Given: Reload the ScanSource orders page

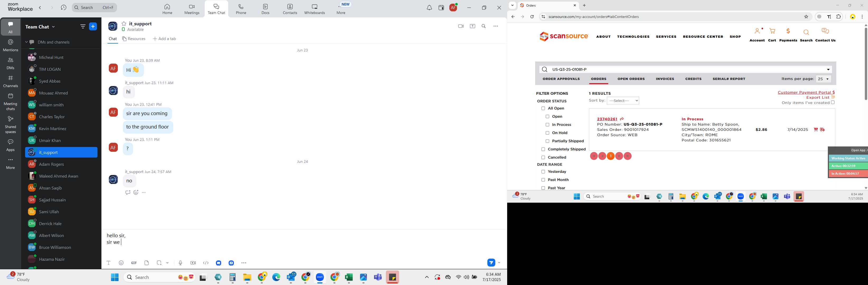Looking at the screenshot, I should pyautogui.click(x=532, y=17).
